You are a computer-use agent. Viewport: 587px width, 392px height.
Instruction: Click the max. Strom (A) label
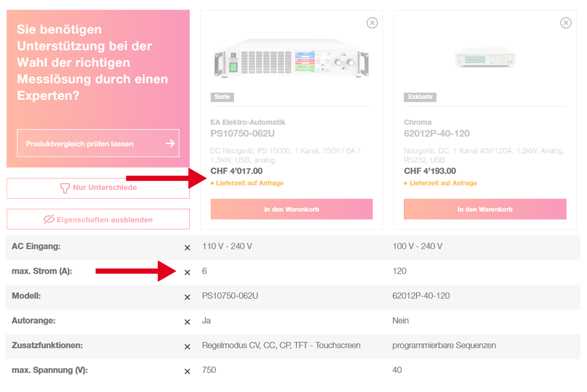tap(42, 271)
